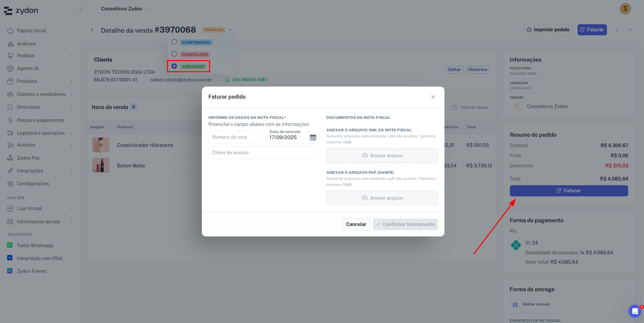Click the WhatsApp icon by the phone number
The image size is (644, 323).
click(227, 80)
